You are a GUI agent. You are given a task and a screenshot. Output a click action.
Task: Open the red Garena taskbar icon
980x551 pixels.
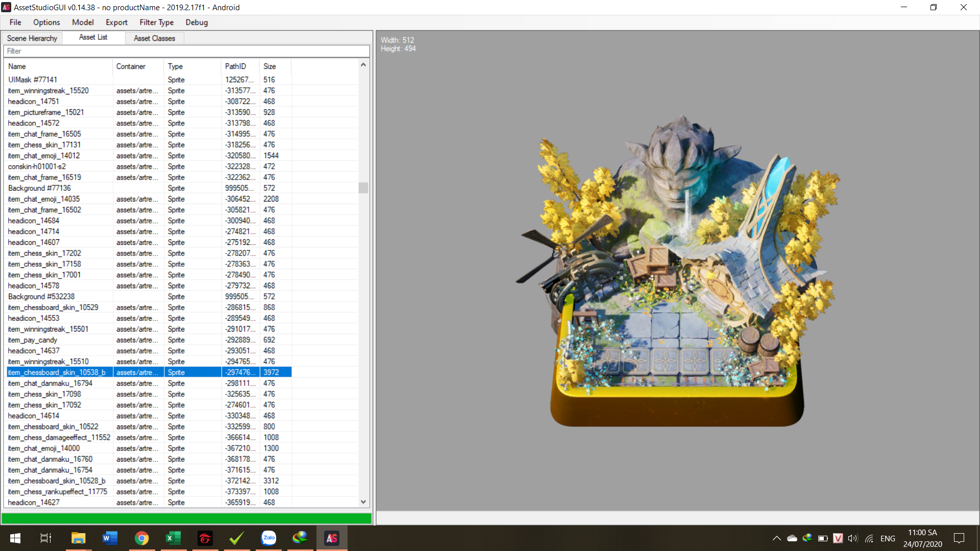tap(205, 538)
